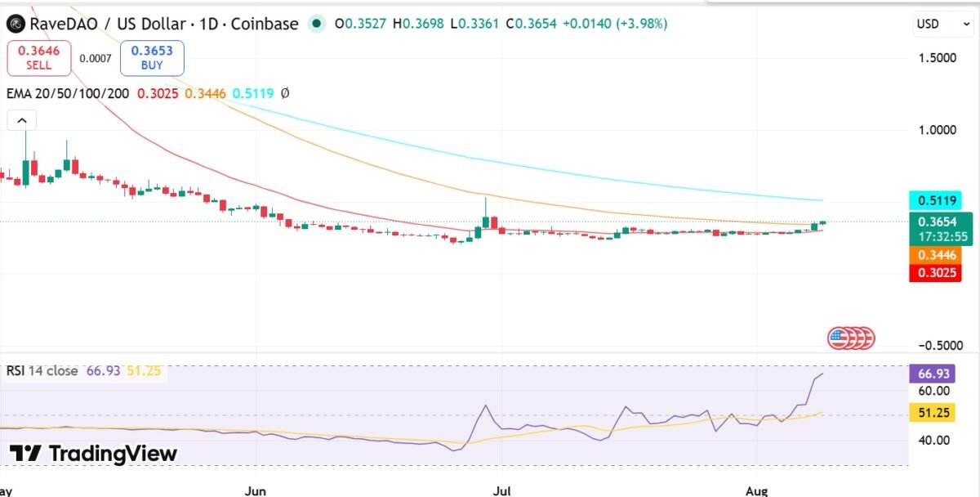Click the US flag economic events icon

[x=839, y=337]
